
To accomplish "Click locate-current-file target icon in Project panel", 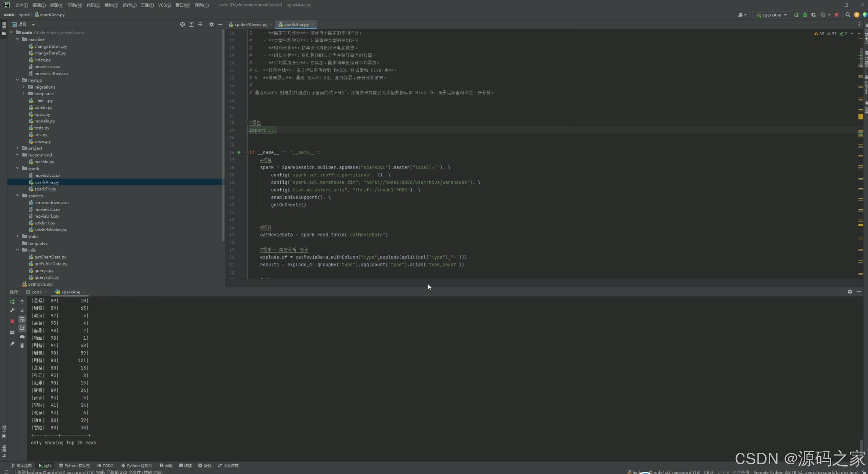I will click(x=182, y=25).
